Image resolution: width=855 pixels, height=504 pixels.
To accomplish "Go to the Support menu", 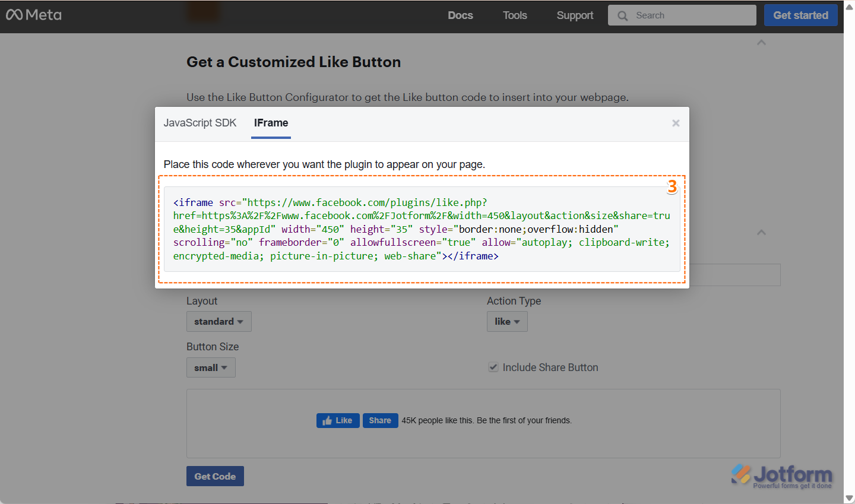I will [x=575, y=15].
